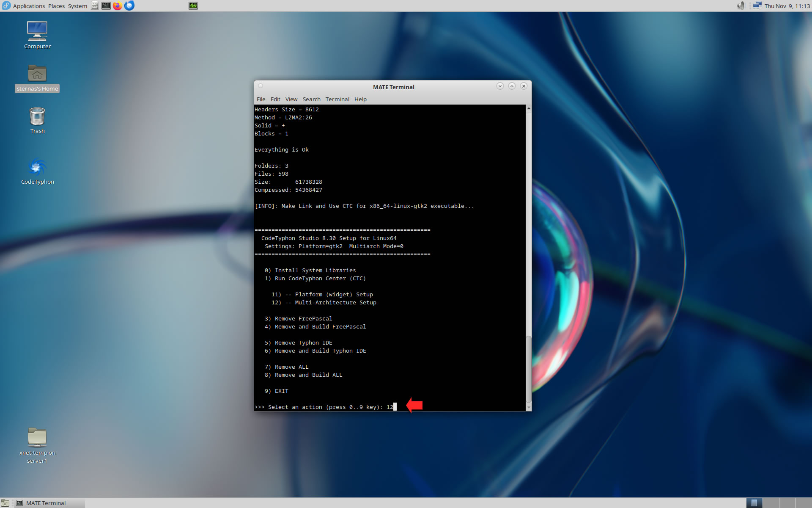
Task: Close the MATE Terminal window
Action: (x=524, y=86)
